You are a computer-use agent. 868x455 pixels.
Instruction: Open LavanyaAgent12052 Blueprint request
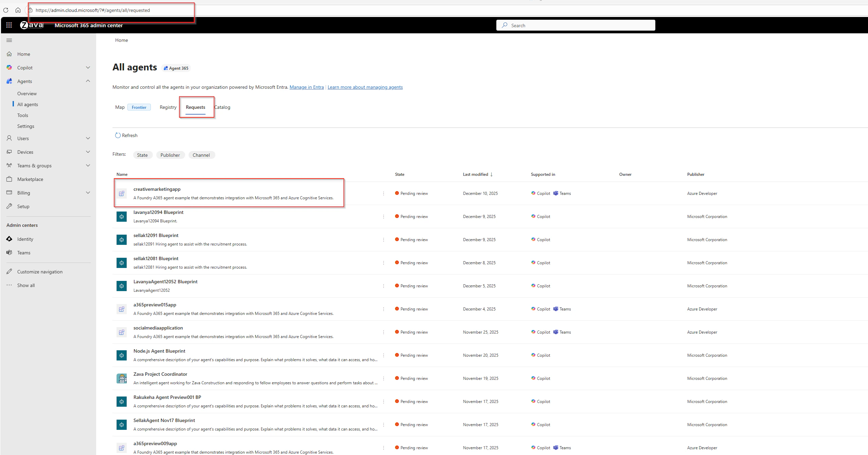(165, 282)
